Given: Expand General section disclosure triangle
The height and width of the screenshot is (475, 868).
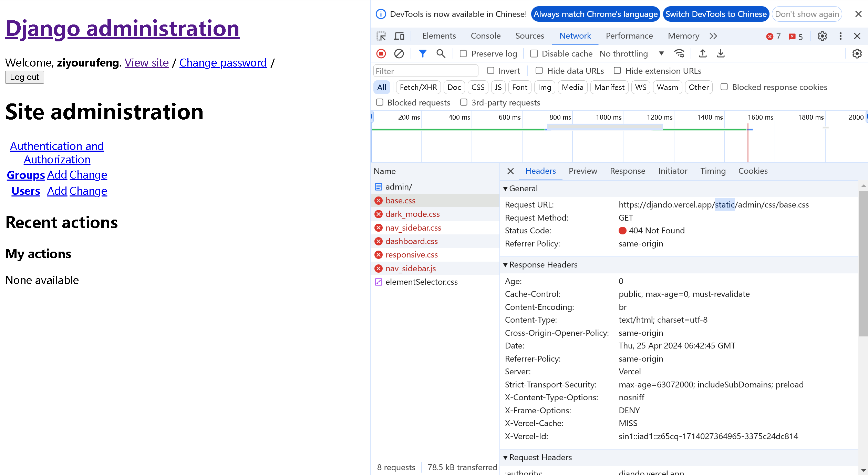Looking at the screenshot, I should point(506,188).
